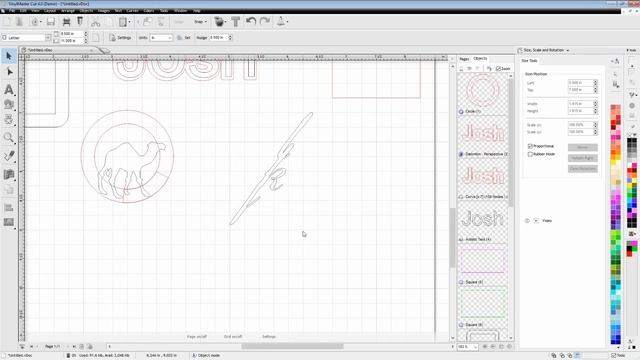Open the Arrange menu
The image size is (640, 360).
(x=68, y=11)
